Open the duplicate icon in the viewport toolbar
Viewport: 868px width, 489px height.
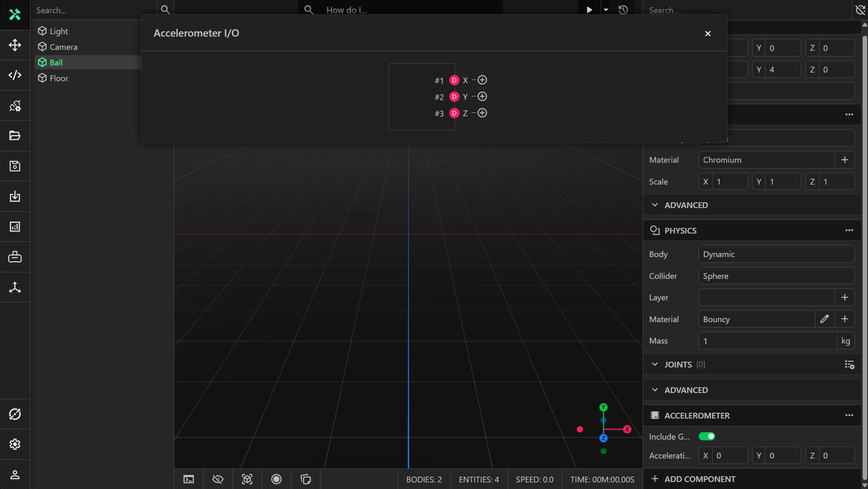(x=305, y=479)
